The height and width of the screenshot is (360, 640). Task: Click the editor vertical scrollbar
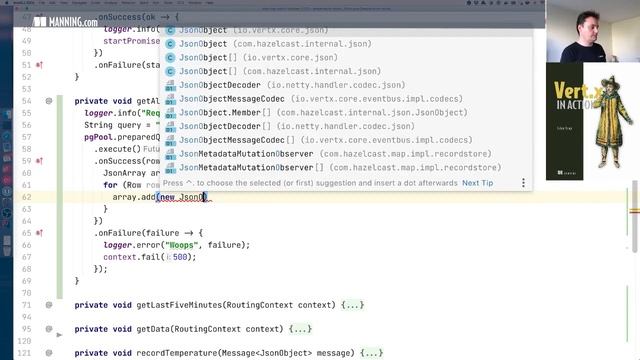[635, 216]
